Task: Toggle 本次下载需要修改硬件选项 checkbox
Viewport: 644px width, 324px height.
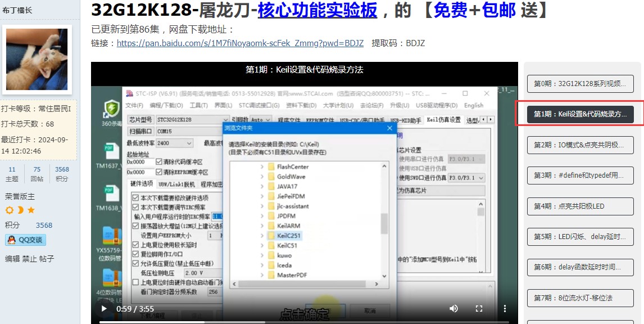Action: [x=136, y=198]
